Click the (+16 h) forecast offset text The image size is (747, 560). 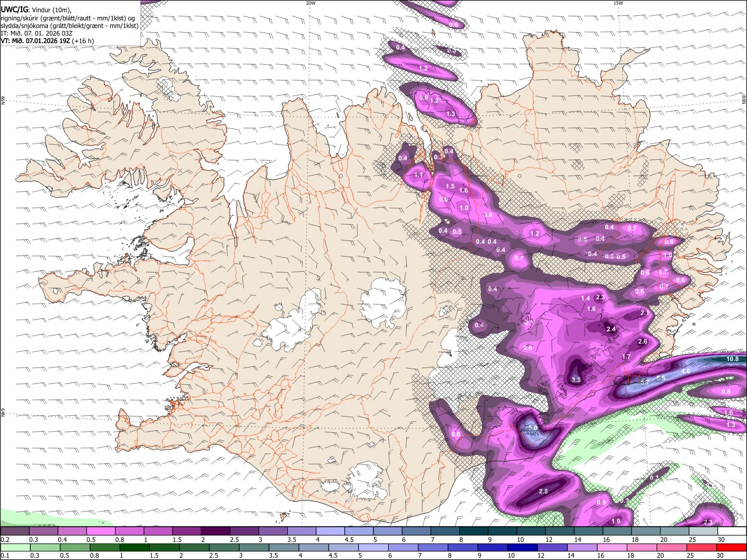click(x=83, y=41)
